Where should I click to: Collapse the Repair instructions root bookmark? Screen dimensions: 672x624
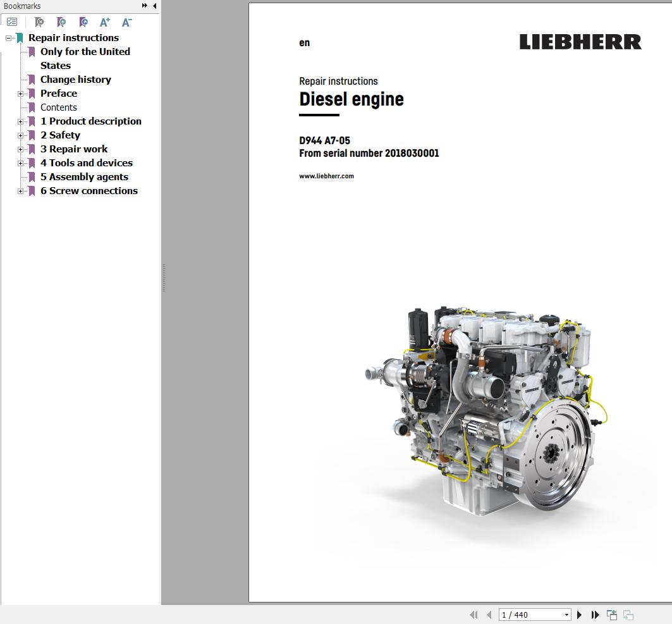(9, 38)
